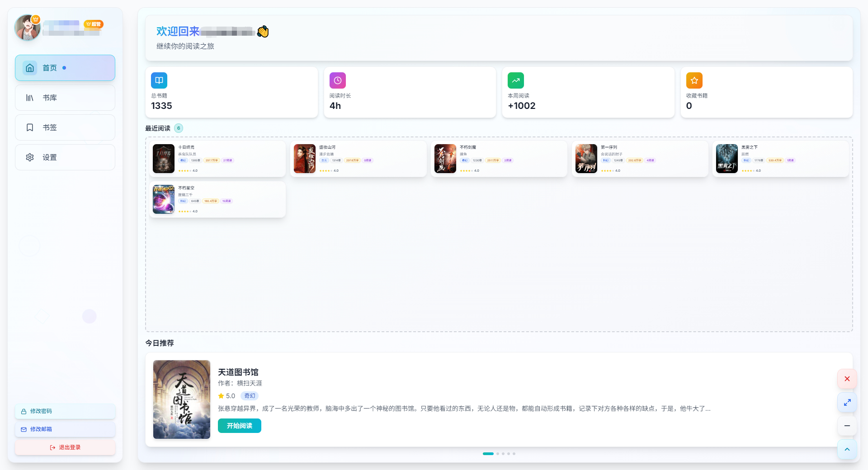The height and width of the screenshot is (470, 868).
Task: Click the 4阅读 tag on 第一序列
Action: point(650,160)
